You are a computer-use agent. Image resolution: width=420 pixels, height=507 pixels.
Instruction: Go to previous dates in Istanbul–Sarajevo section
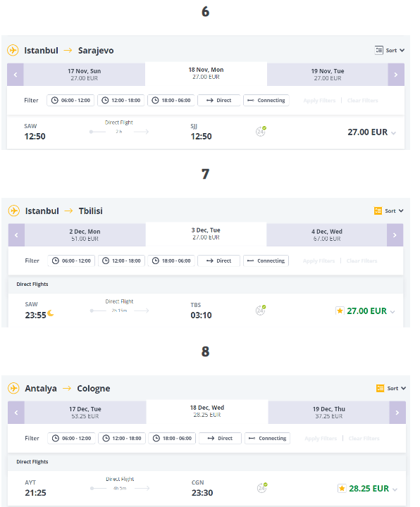[16, 75]
